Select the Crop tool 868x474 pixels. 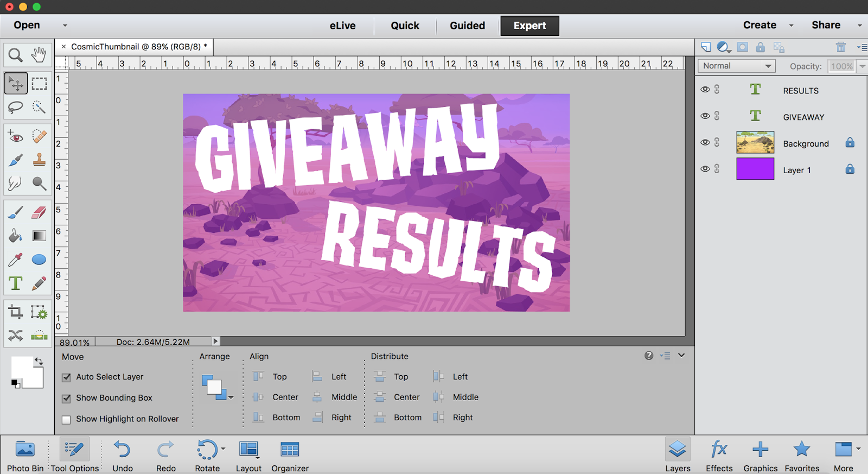[x=16, y=312]
